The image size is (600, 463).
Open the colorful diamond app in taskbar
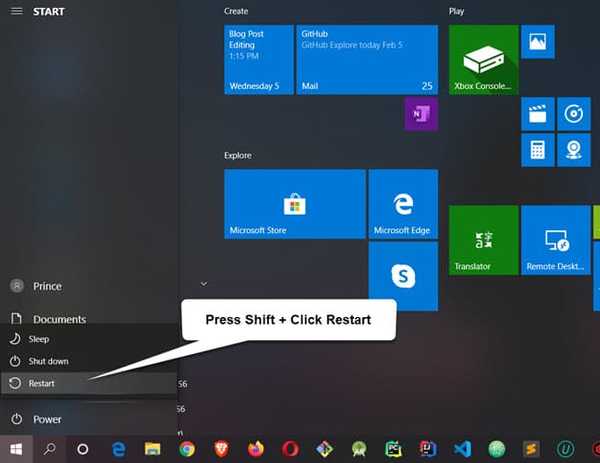tap(324, 449)
